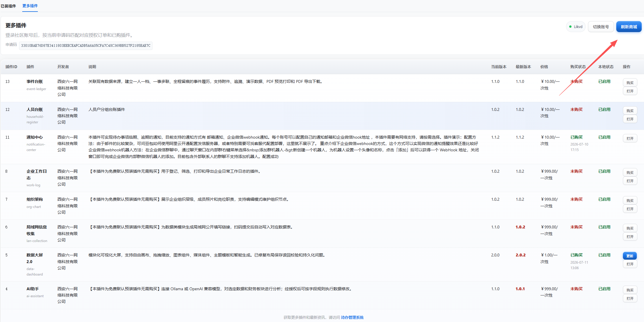The height and width of the screenshot is (322, 644).
Task: Click the ¥1.00/一次性 price cell
Action: tap(549, 258)
